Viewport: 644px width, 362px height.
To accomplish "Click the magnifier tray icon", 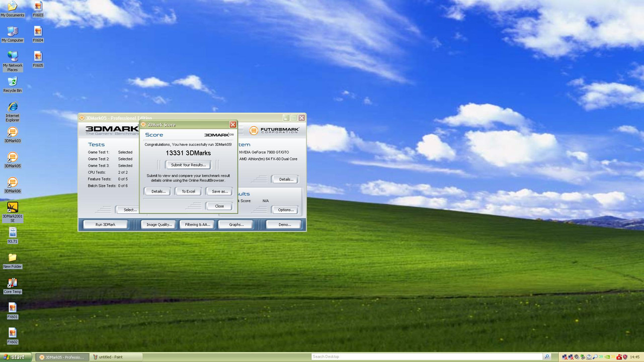I will (595, 357).
